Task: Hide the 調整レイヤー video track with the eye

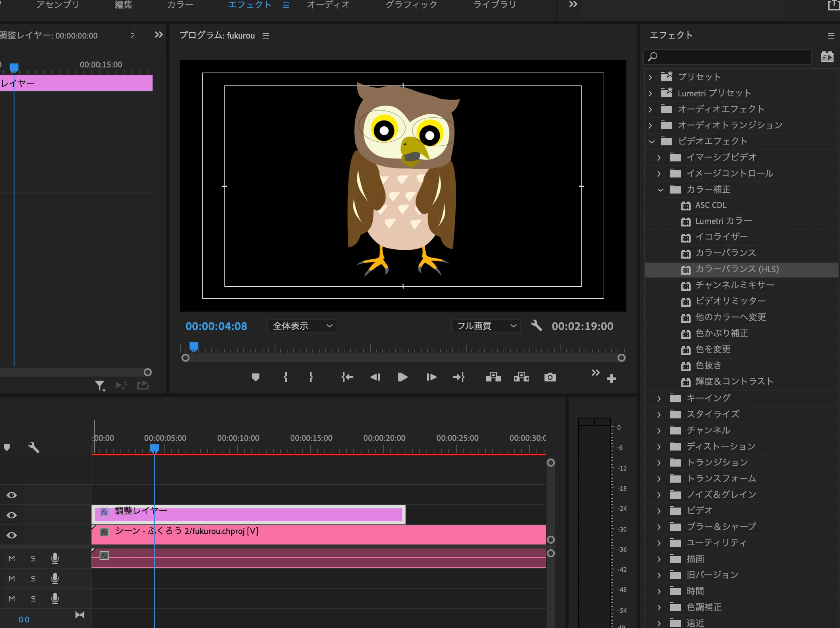Action: pyautogui.click(x=12, y=515)
